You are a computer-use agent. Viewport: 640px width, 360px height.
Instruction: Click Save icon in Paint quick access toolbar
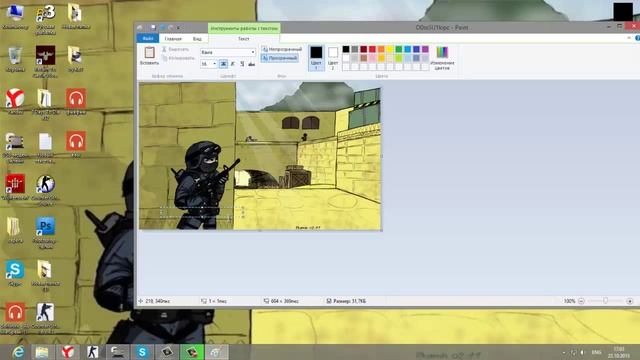[x=153, y=27]
